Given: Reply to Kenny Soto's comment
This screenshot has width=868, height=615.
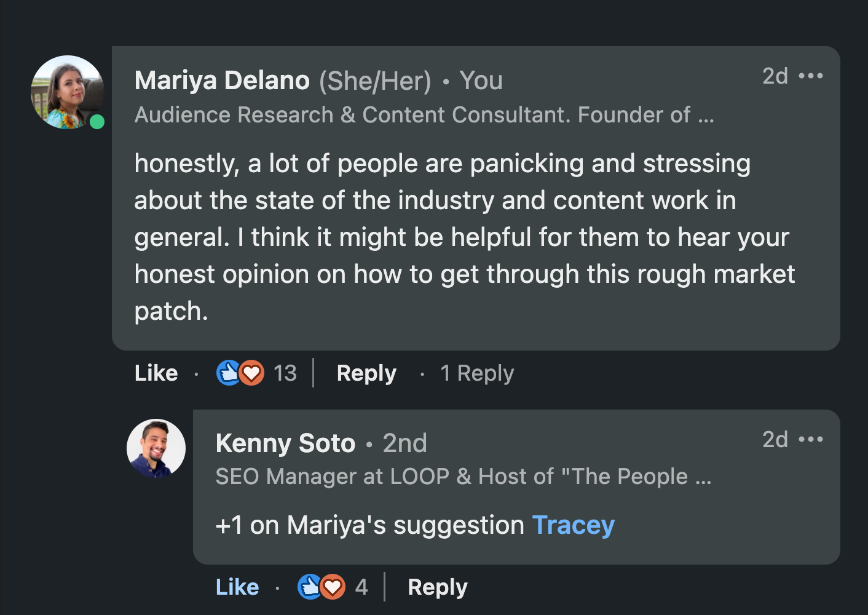Looking at the screenshot, I should click(436, 587).
